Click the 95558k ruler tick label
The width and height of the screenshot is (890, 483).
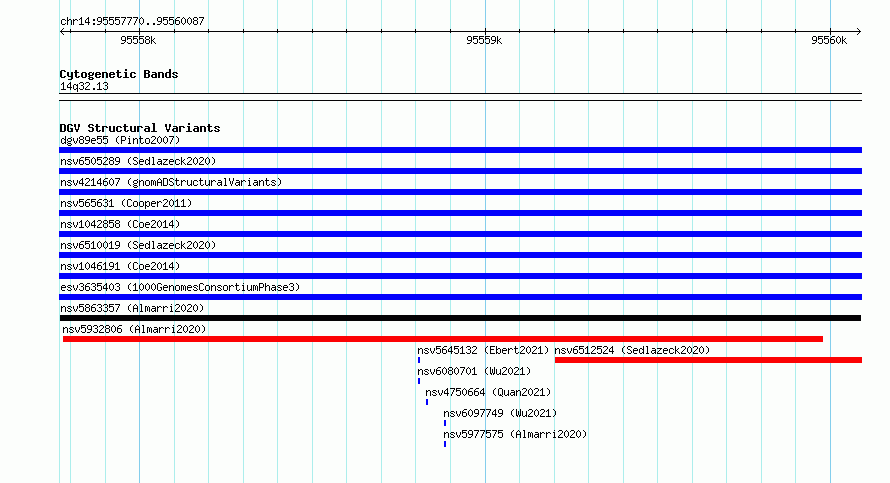(138, 40)
